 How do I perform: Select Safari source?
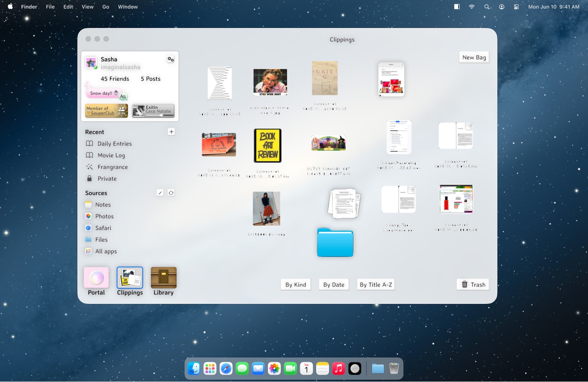coord(98,228)
